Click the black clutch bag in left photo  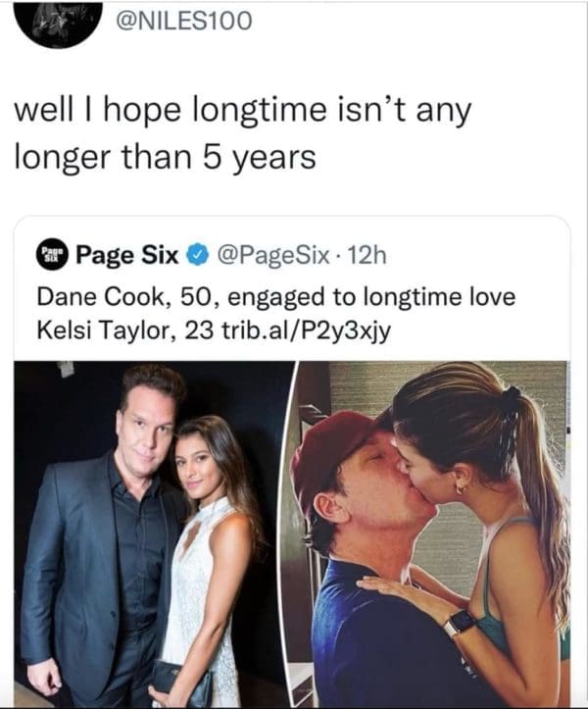(x=182, y=679)
